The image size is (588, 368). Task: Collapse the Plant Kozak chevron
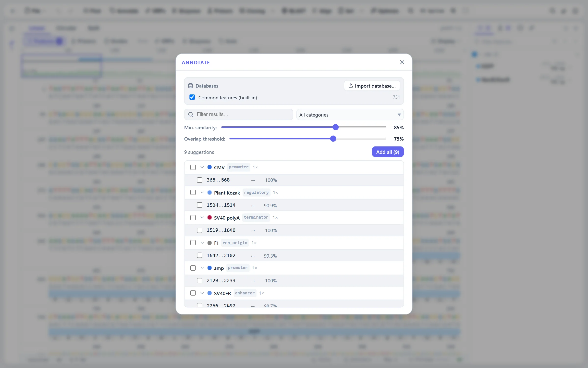202,193
